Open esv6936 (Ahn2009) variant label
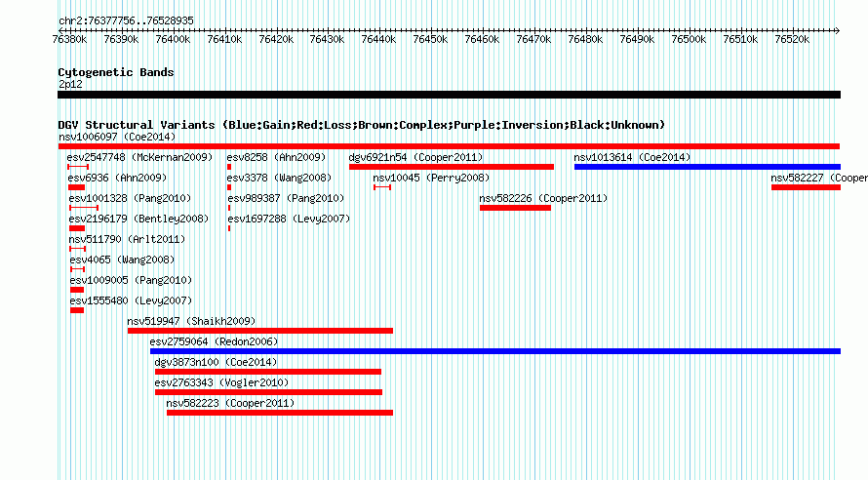Image resolution: width=868 pixels, height=480 pixels. coord(117,178)
